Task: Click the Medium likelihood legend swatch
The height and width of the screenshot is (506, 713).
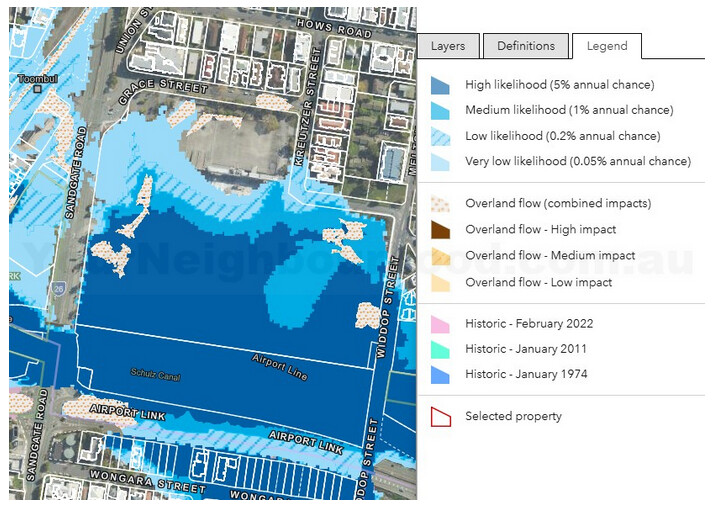Action: [x=440, y=111]
